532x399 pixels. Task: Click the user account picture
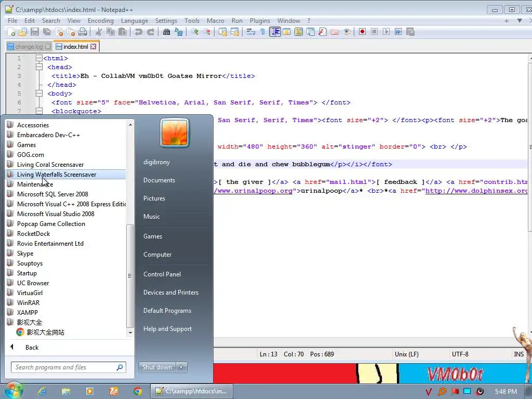point(175,132)
